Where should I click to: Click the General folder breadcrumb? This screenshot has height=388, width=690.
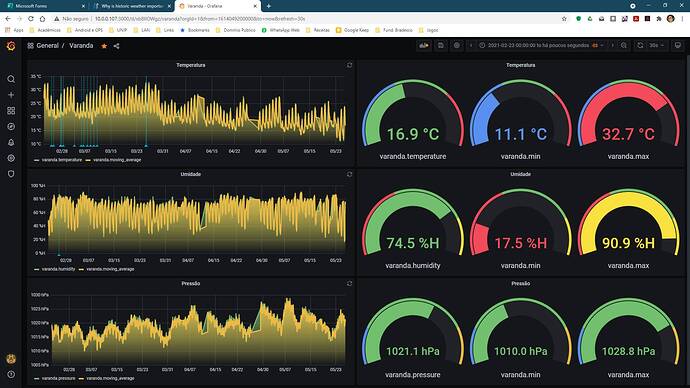point(48,46)
